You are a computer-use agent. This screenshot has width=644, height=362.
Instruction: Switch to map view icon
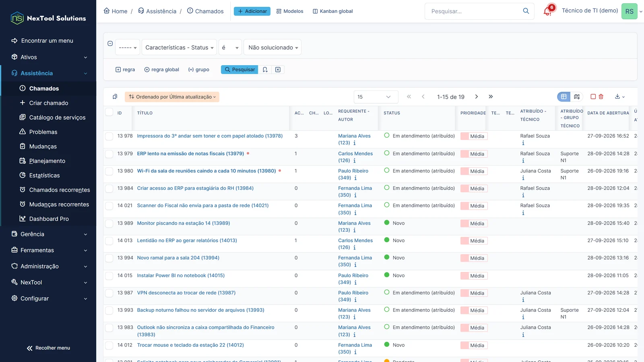[577, 97]
